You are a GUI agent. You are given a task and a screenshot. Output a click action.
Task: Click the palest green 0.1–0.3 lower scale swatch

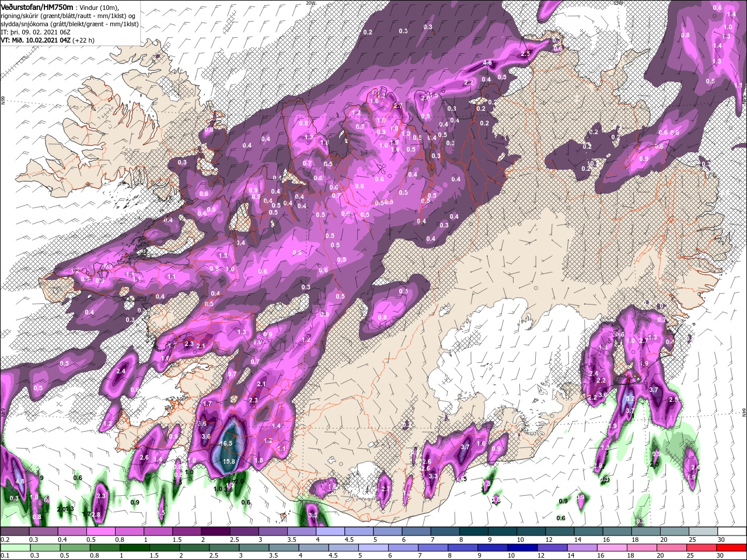(14, 547)
